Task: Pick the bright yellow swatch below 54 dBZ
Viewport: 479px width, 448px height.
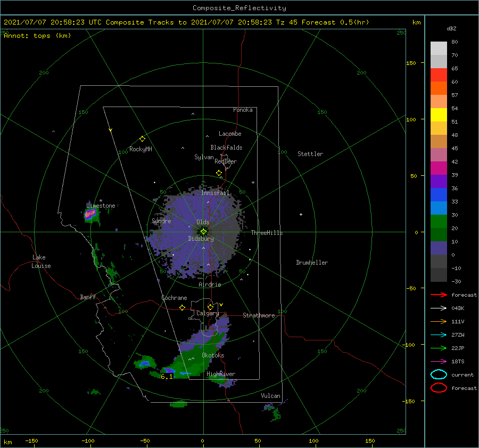Action: [x=439, y=115]
